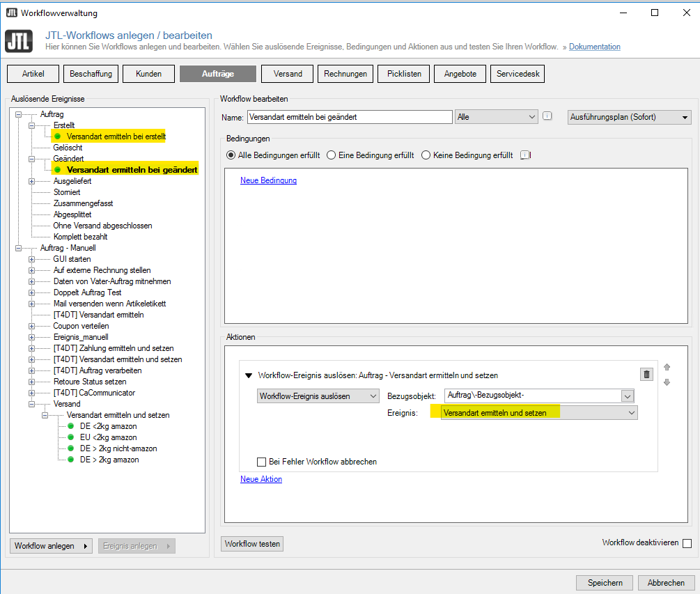The image size is (700, 594).
Task: Collapse the Auftrag tree node
Action: coord(18,114)
